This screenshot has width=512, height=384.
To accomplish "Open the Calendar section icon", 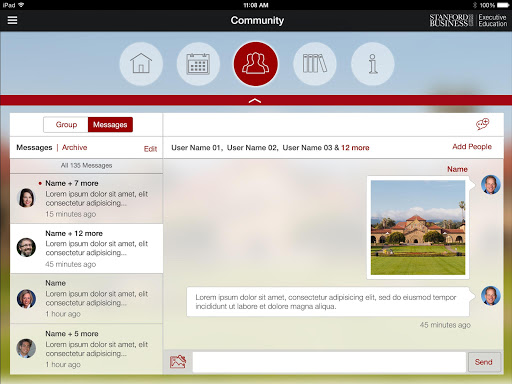I will click(x=198, y=64).
